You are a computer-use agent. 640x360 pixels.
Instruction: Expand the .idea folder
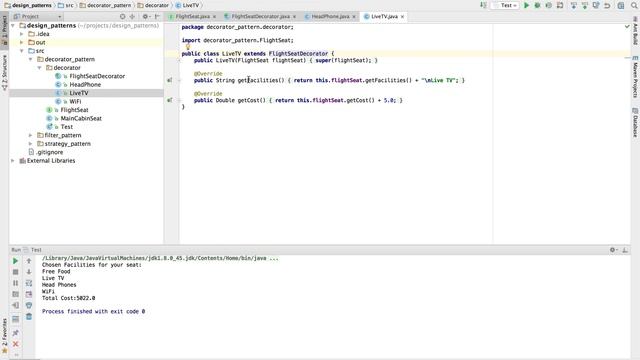[x=22, y=34]
